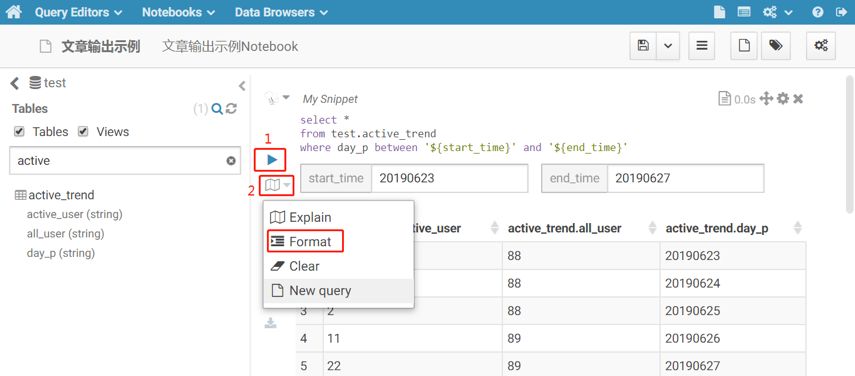Refresh the tables list

tap(231, 109)
